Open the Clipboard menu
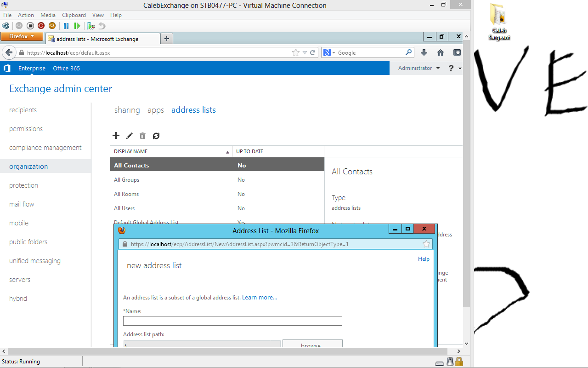This screenshot has width=588, height=368. (73, 15)
